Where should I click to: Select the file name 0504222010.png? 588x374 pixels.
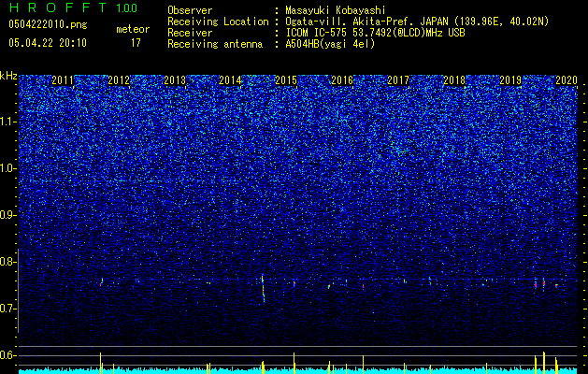pyautogui.click(x=48, y=24)
